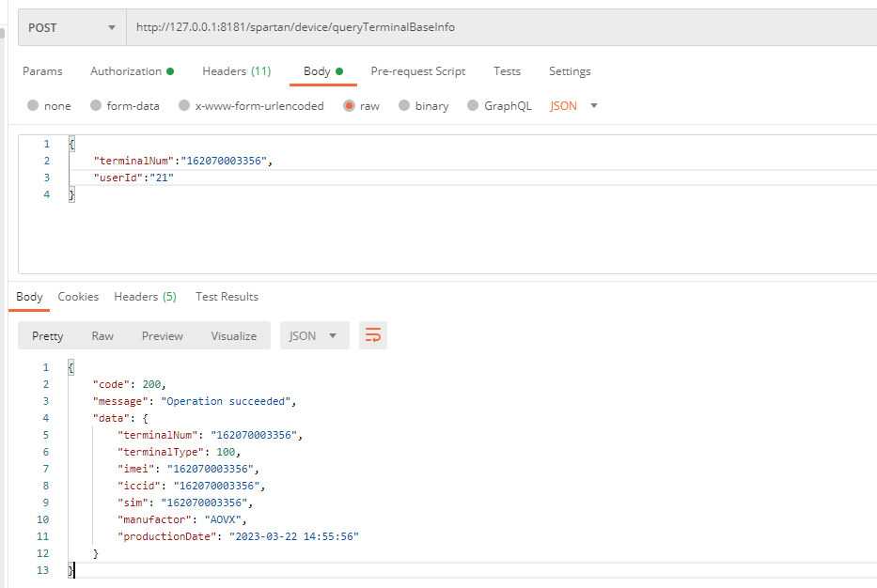Image resolution: width=877 pixels, height=588 pixels.
Task: Go to Pre-request Script tab
Action: 417,71
